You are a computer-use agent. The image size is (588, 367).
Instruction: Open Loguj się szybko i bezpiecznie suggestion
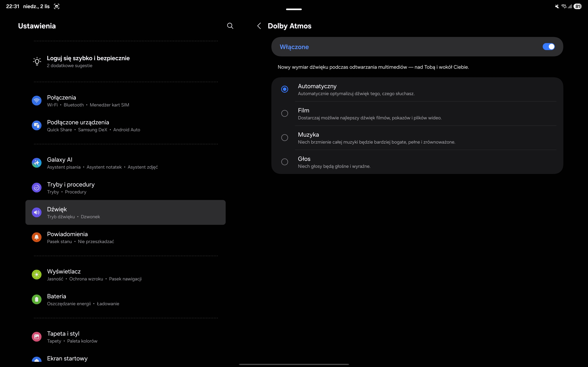click(88, 61)
